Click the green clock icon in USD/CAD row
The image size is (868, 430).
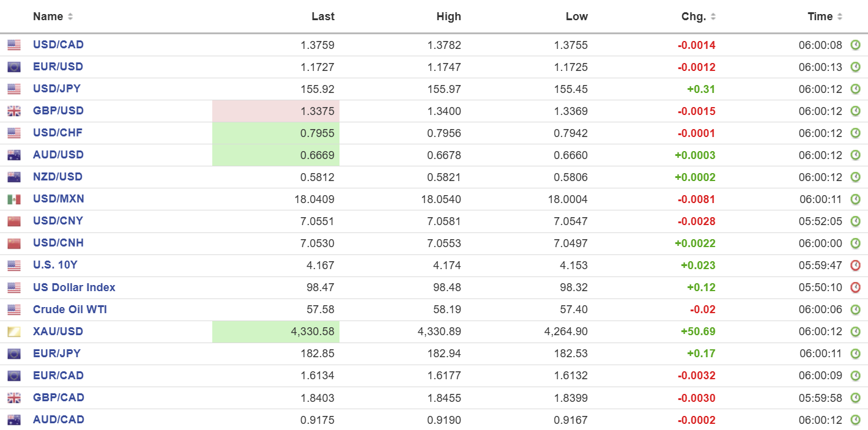tap(855, 45)
